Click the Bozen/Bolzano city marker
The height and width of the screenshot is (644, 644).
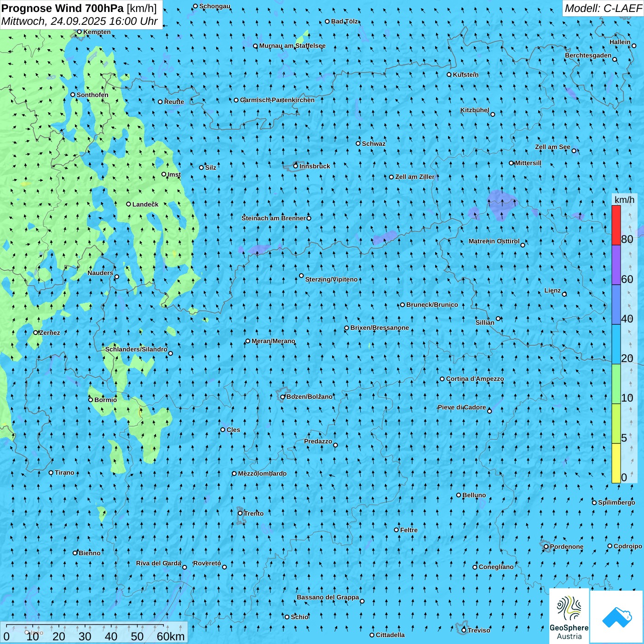click(283, 397)
